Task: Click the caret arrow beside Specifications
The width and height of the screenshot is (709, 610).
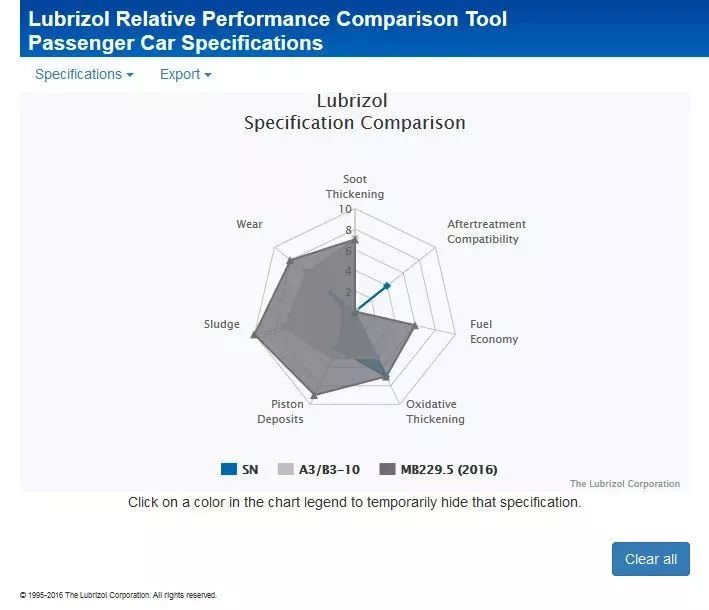Action: (x=130, y=75)
